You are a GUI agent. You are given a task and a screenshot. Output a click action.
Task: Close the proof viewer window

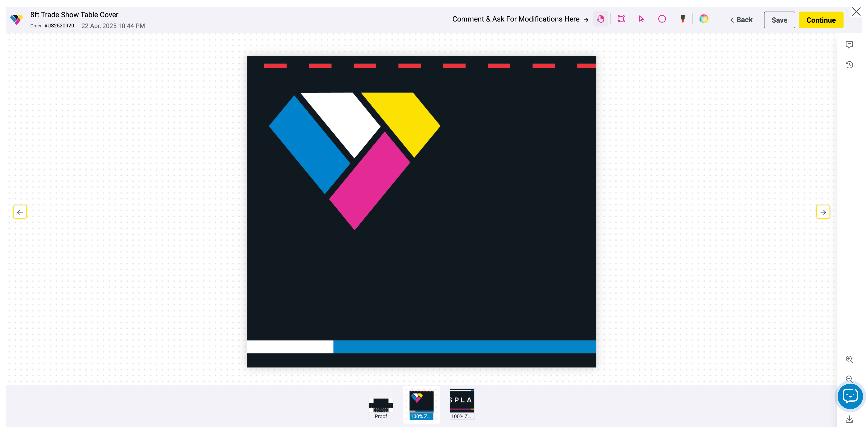click(856, 12)
